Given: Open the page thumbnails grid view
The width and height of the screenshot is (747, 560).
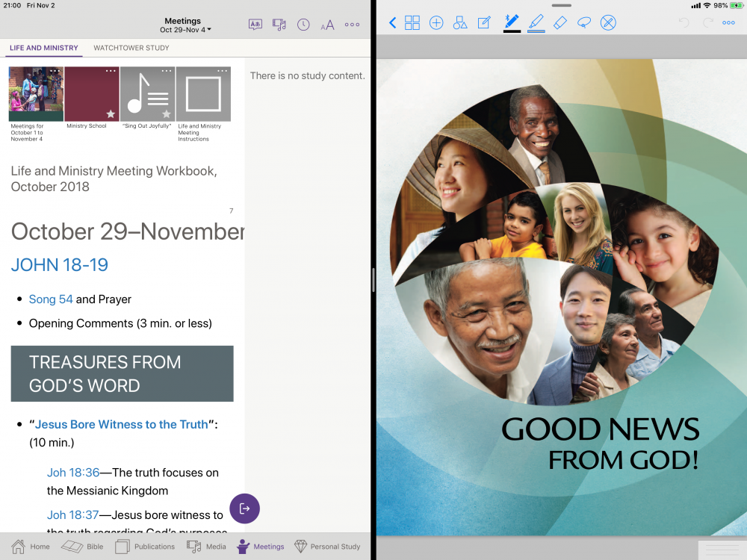Looking at the screenshot, I should click(412, 22).
